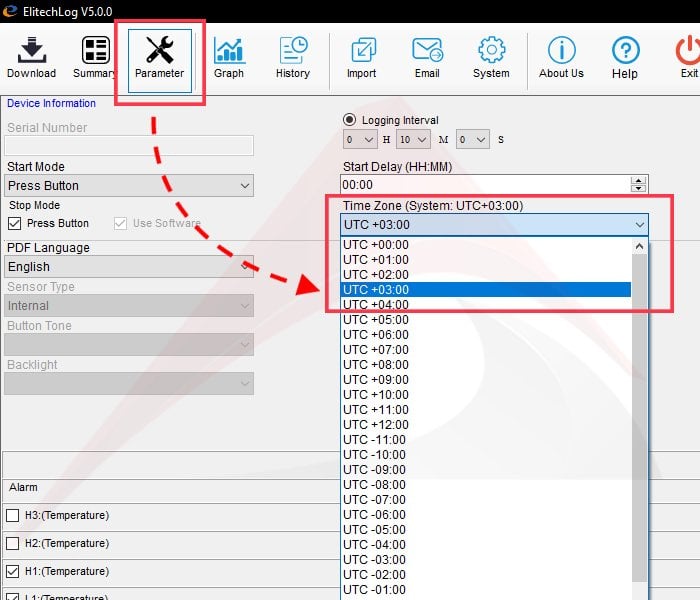The image size is (700, 600).
Task: Click the Start Delay time field
Action: pos(485,185)
